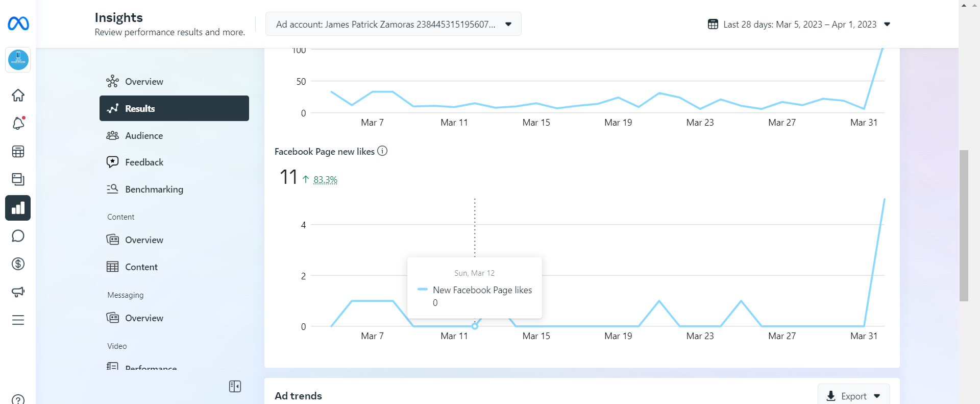Open the Inbox chat bubble icon
Viewport: 980px width, 404px height.
pyautogui.click(x=18, y=236)
